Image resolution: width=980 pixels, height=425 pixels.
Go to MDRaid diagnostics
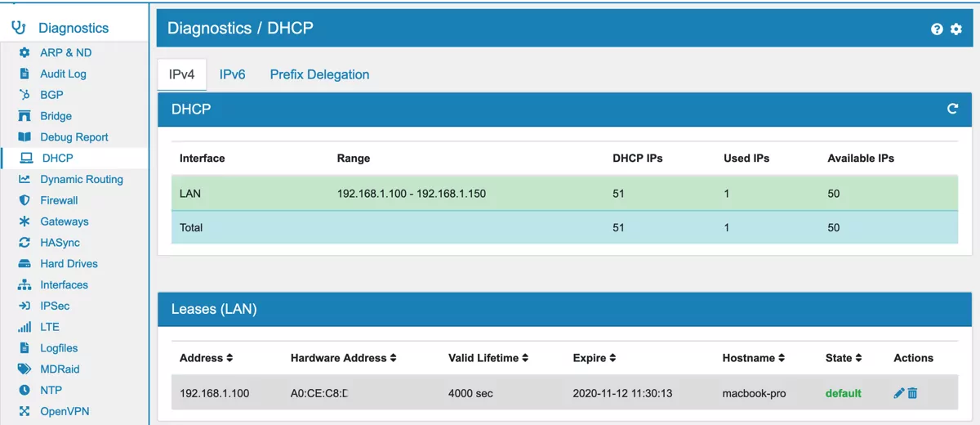click(x=60, y=369)
